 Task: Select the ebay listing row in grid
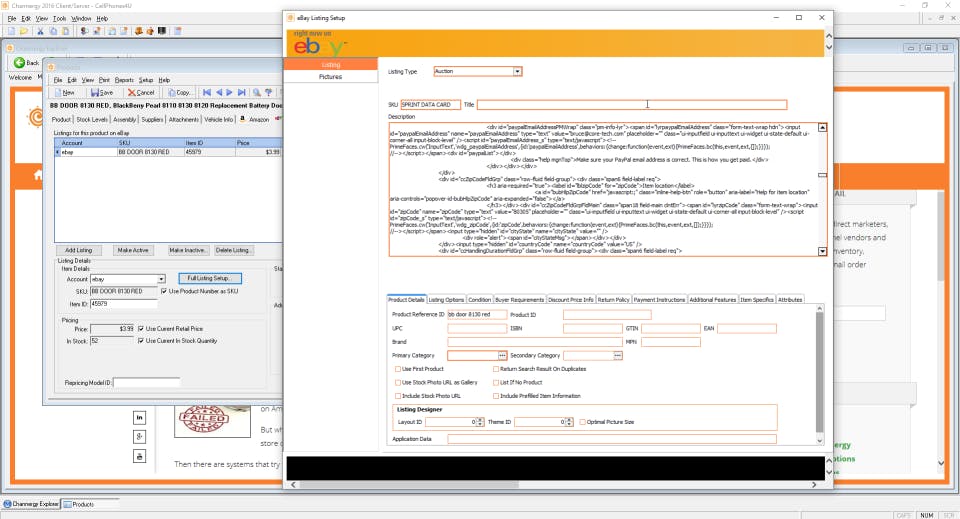tap(168, 152)
